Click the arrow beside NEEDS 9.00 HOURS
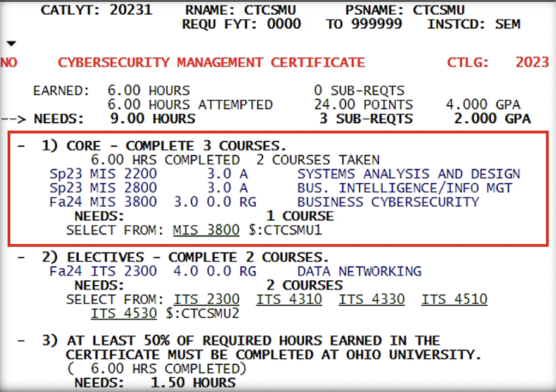The width and height of the screenshot is (556, 392). pyautogui.click(x=15, y=119)
